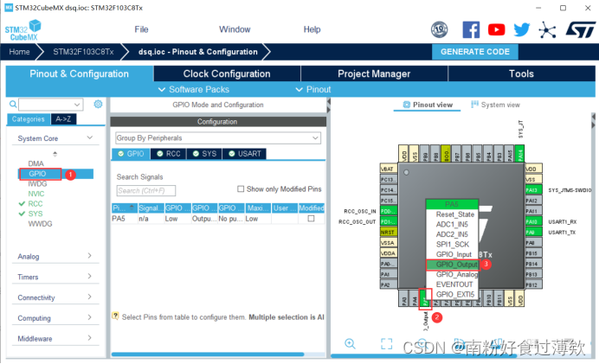Click the zoom in icon under pinout
The image size is (599, 364).
point(350,344)
